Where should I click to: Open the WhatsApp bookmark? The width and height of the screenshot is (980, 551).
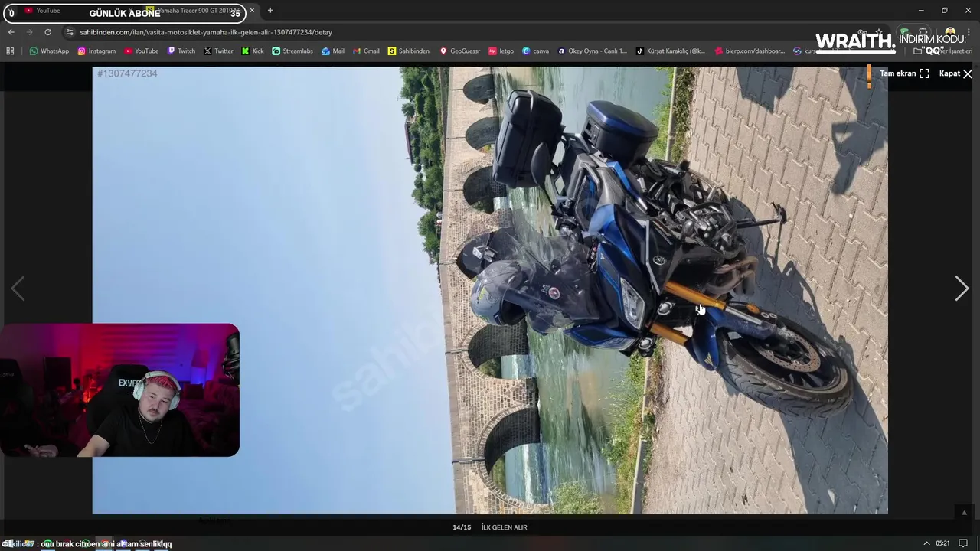pyautogui.click(x=49, y=51)
